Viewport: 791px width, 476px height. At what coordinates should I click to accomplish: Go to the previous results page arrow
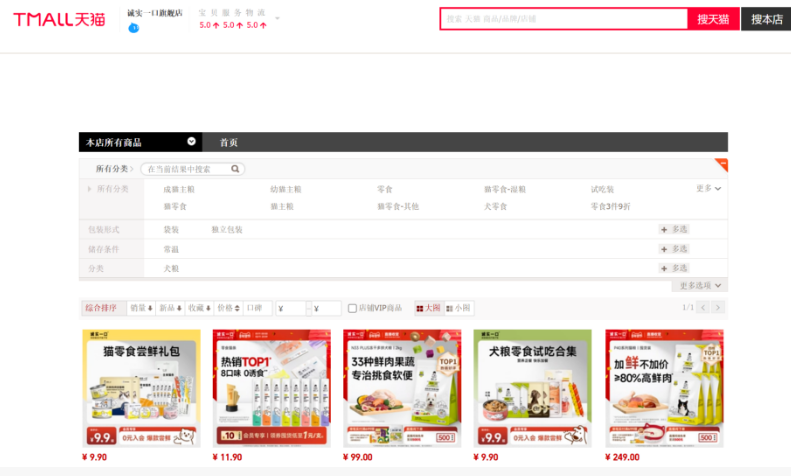pos(703,308)
